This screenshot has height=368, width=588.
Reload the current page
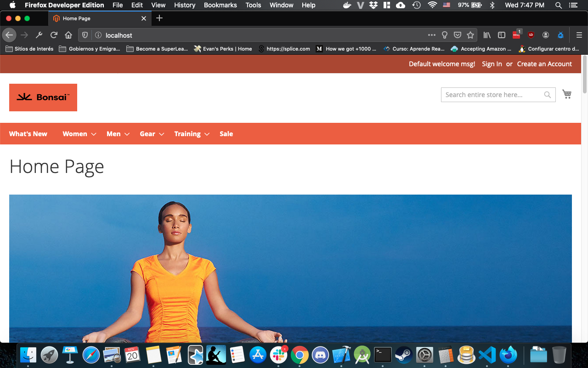click(x=54, y=35)
